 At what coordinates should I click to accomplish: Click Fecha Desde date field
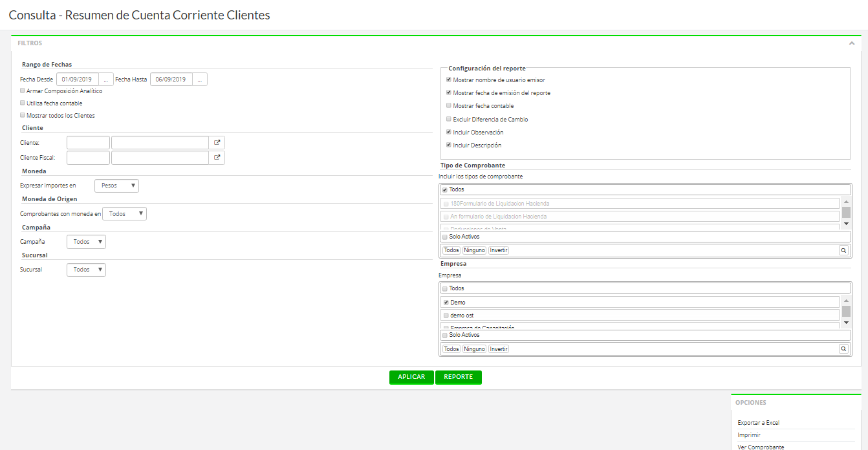click(78, 80)
